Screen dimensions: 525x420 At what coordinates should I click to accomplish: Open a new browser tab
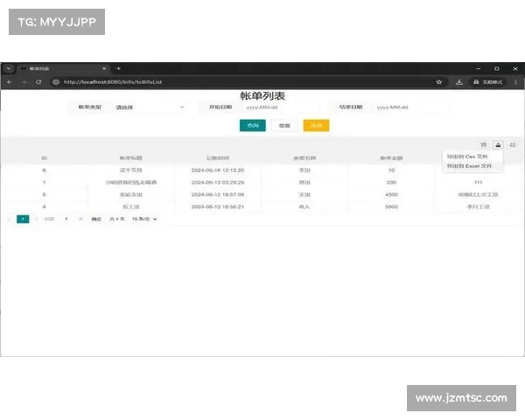point(118,68)
